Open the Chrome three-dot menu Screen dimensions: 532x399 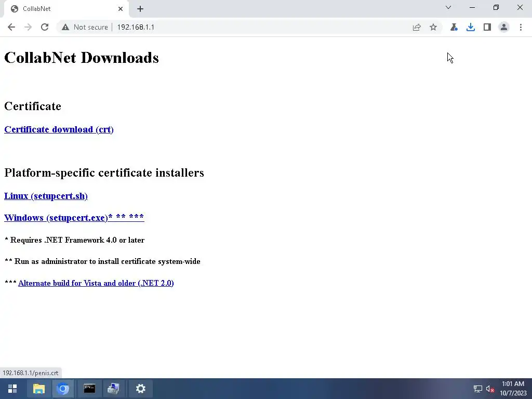521,27
